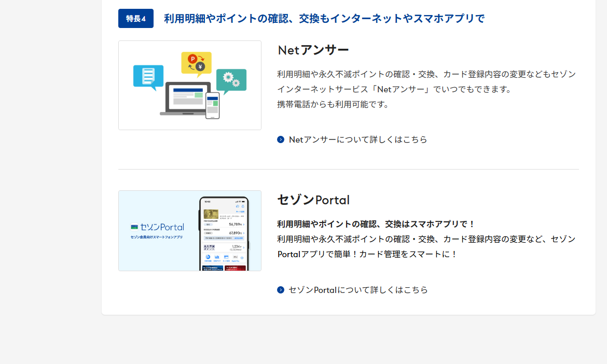Open the セゾンPortalについて詳しくはこちら link

358,290
